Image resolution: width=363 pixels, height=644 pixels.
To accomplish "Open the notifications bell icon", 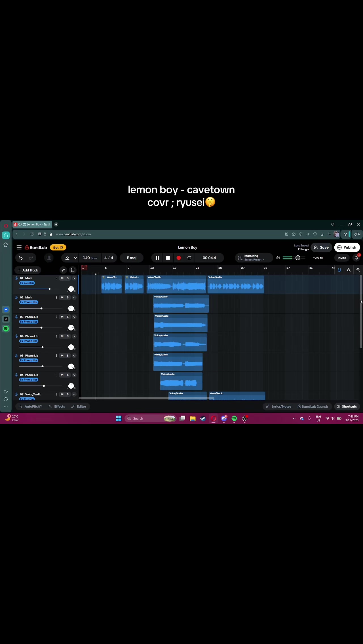I will pos(356,258).
